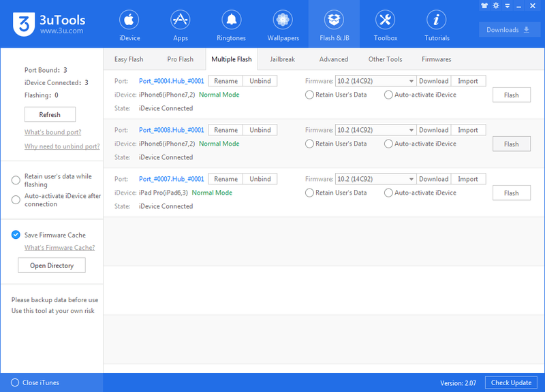Open the Toolbox section
This screenshot has height=392, width=545.
click(386, 26)
